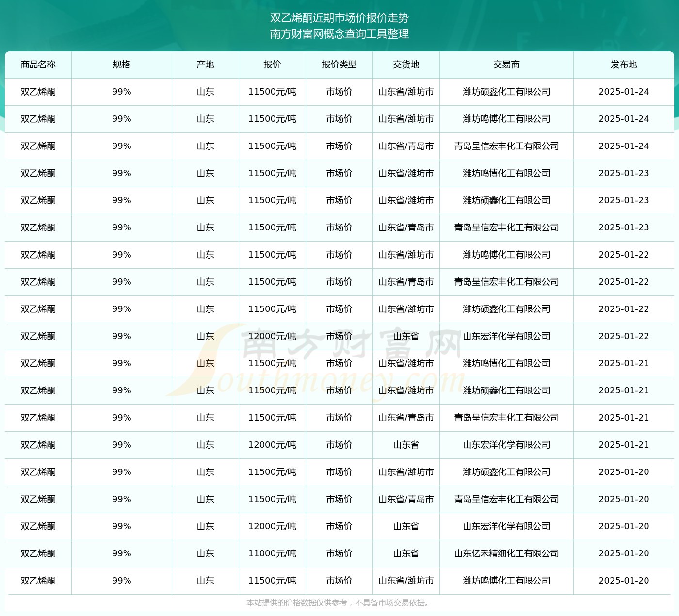Select the 交易商 column header
The width and height of the screenshot is (679, 616).
pyautogui.click(x=507, y=65)
